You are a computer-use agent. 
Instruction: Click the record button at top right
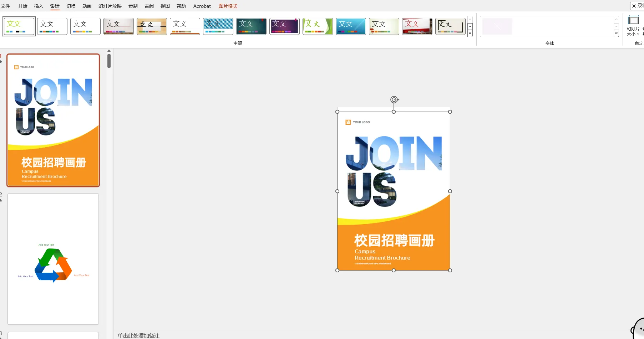click(637, 6)
